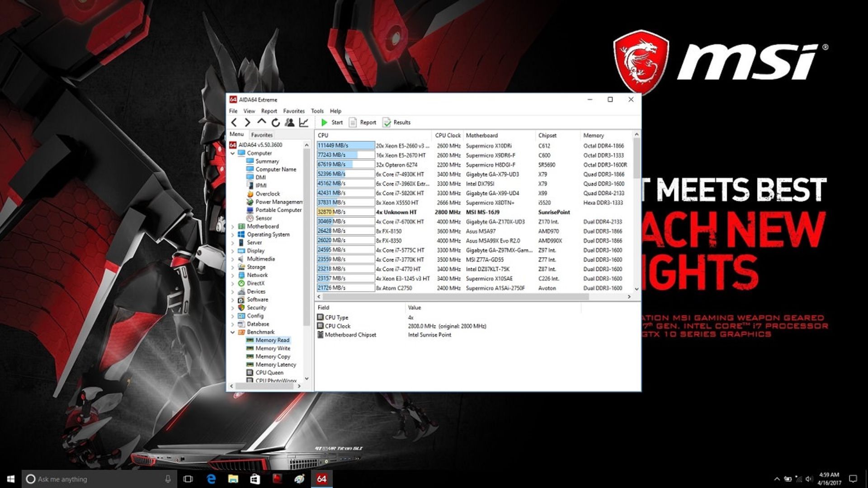
Task: Open Task View in the taskbar
Action: 188,479
